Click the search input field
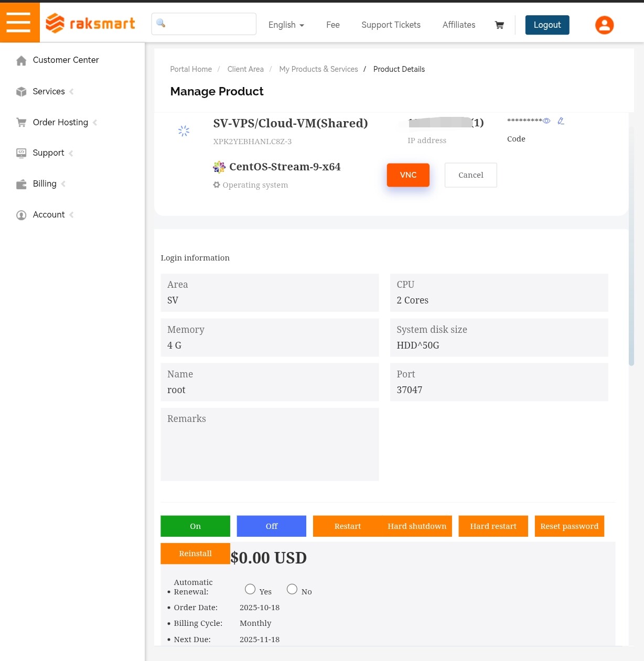Viewport: 644px width, 661px height. tap(204, 24)
